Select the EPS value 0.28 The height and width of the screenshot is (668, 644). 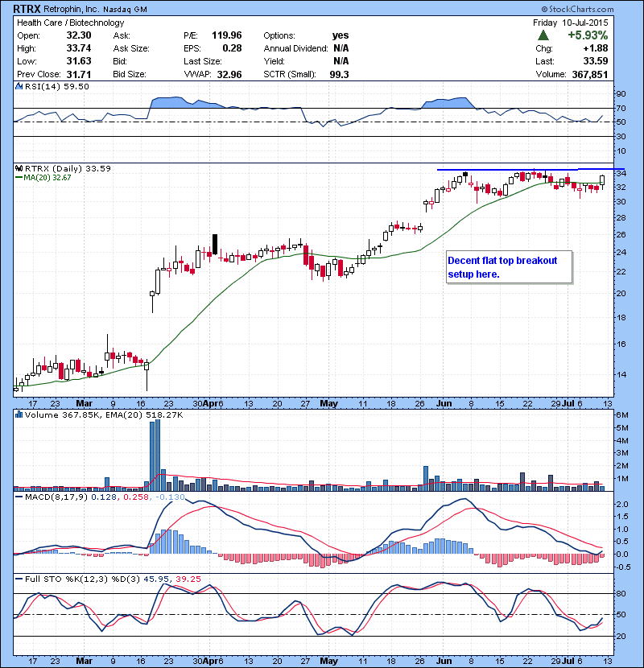[x=233, y=48]
